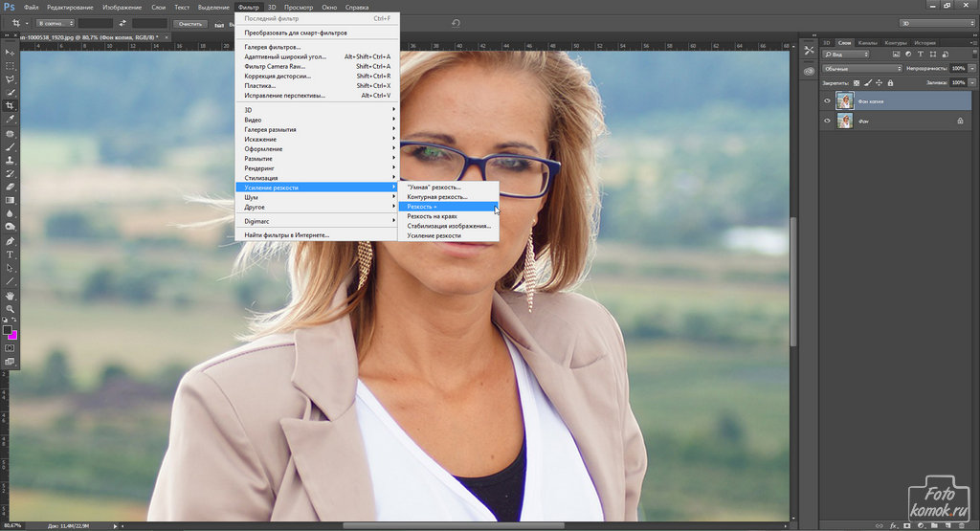Expand the Искажение filter submenu

(316, 140)
